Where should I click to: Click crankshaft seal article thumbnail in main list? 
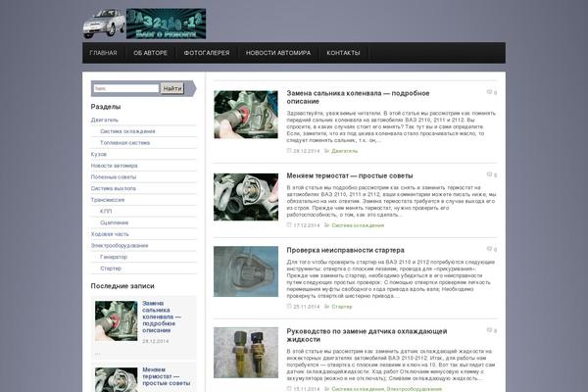pyautogui.click(x=246, y=115)
